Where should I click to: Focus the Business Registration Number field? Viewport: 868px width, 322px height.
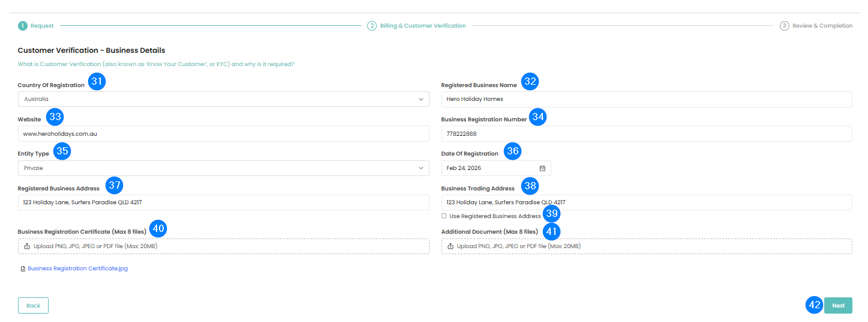coord(646,134)
